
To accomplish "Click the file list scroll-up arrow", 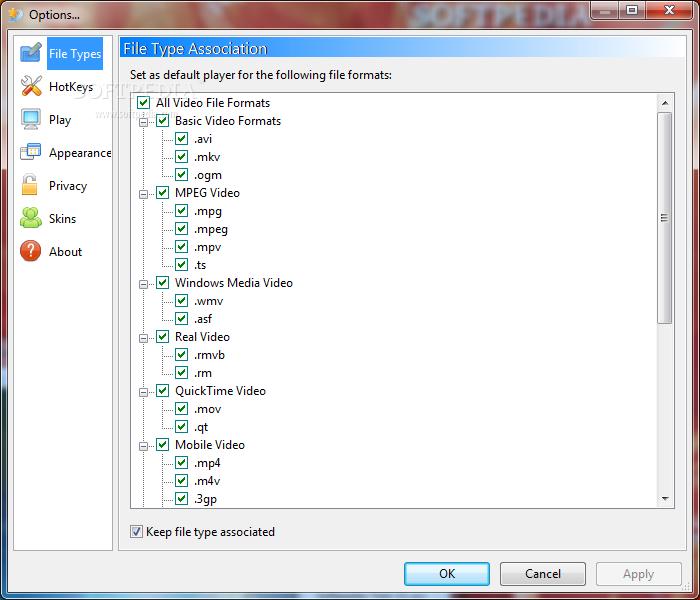I will click(x=665, y=103).
